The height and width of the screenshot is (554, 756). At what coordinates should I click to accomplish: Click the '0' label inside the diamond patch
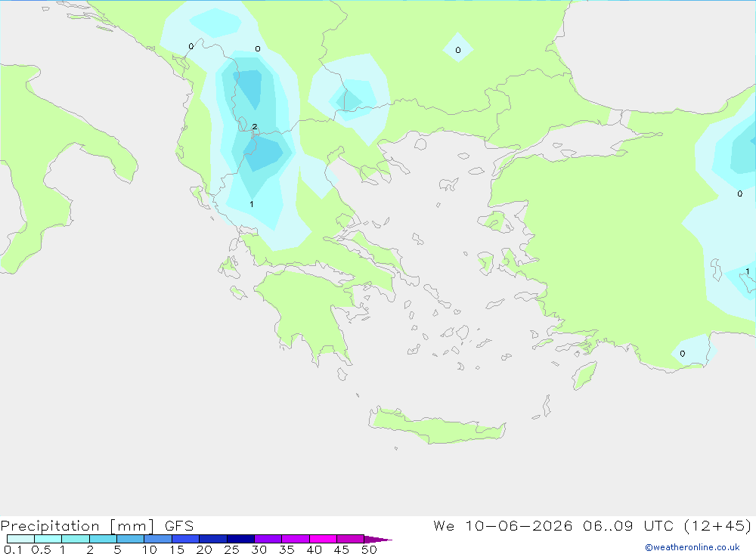click(457, 50)
